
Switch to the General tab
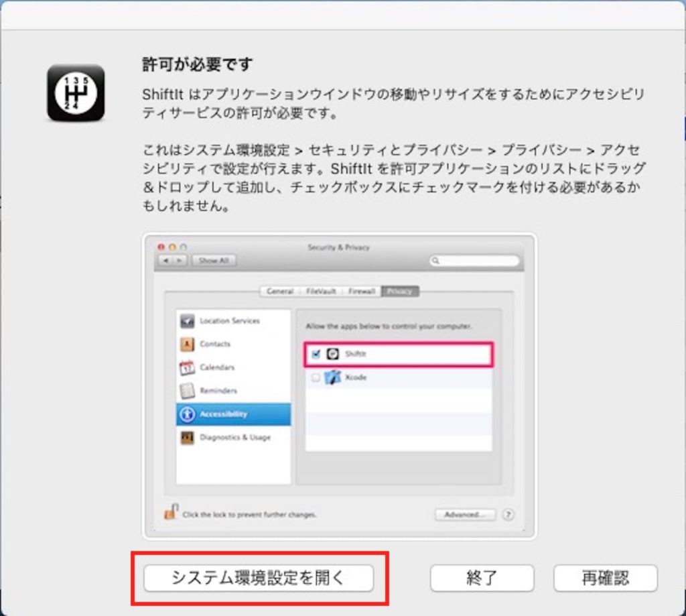(279, 291)
